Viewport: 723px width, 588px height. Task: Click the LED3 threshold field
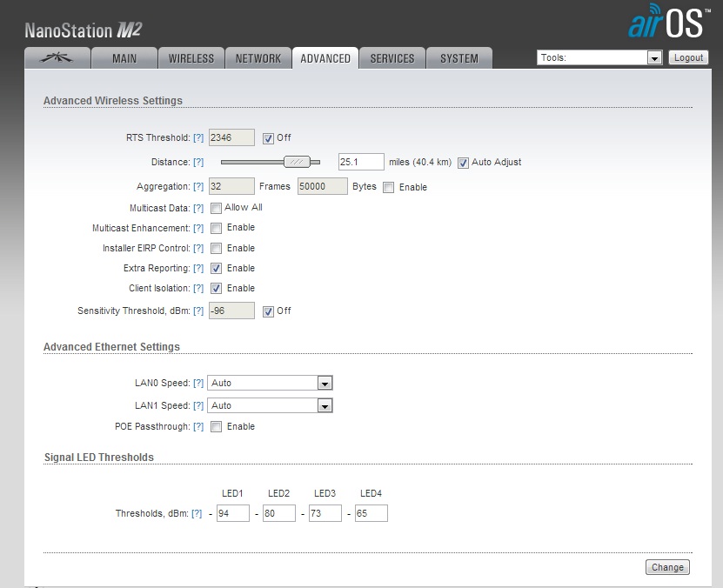pos(325,513)
